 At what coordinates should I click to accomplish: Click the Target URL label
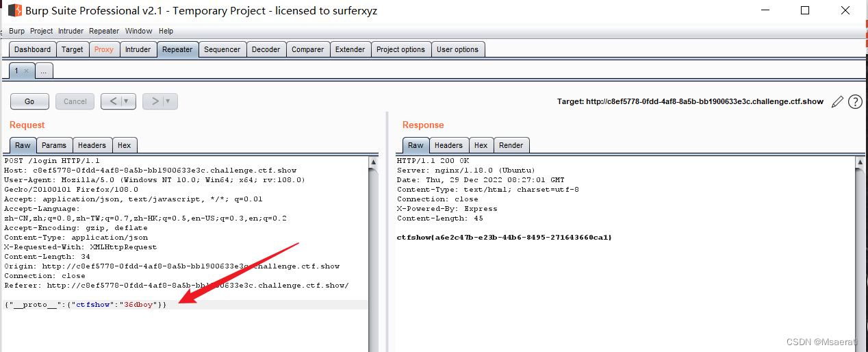tap(690, 101)
